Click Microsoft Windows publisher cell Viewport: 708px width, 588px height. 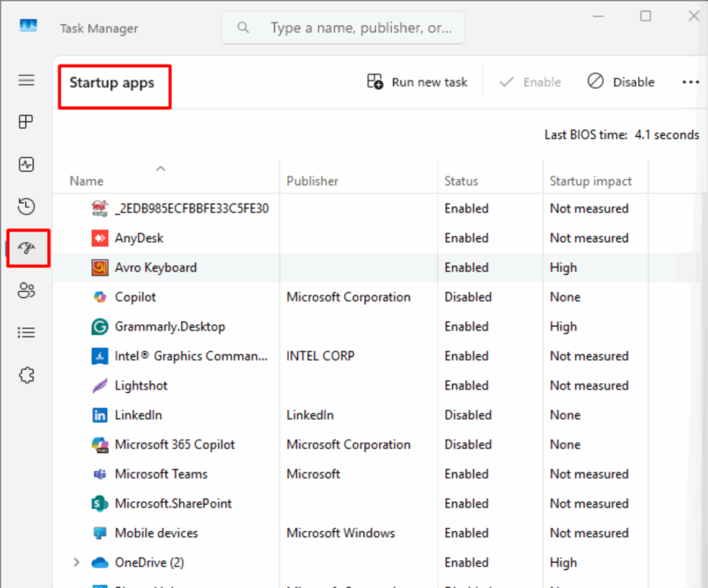341,533
